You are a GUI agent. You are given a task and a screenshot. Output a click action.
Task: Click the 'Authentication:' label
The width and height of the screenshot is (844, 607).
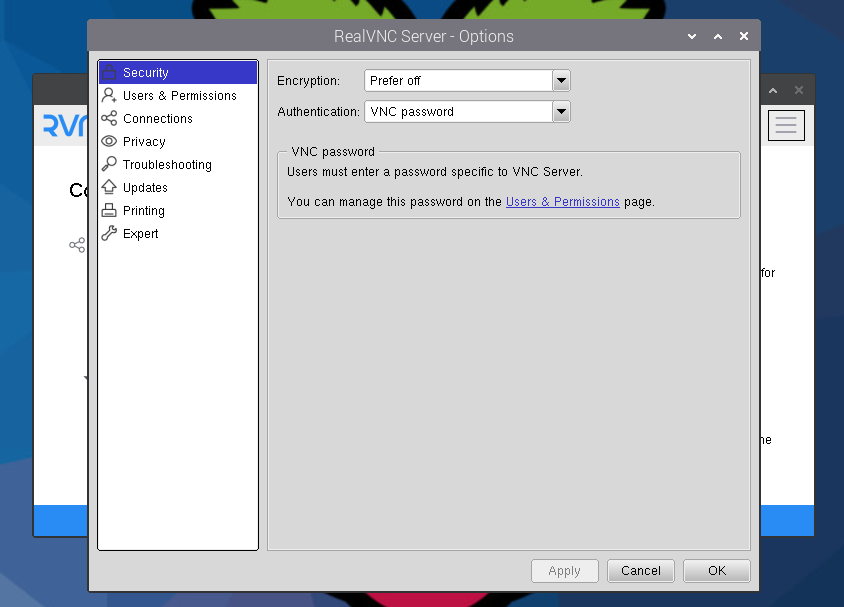click(318, 112)
